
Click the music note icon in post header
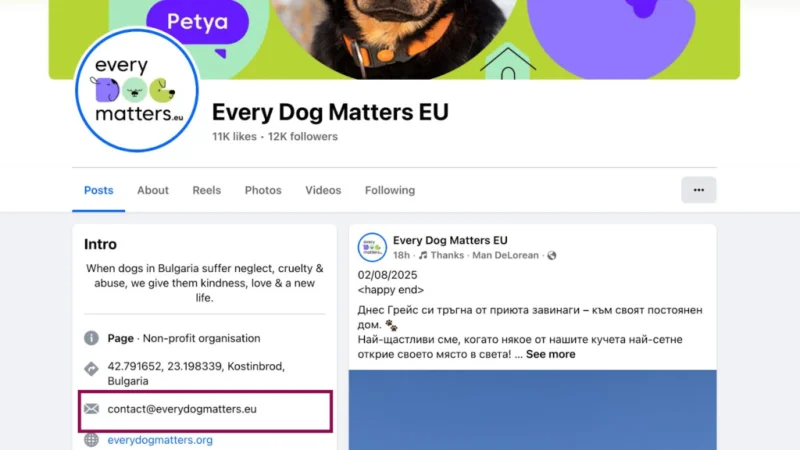pos(422,255)
